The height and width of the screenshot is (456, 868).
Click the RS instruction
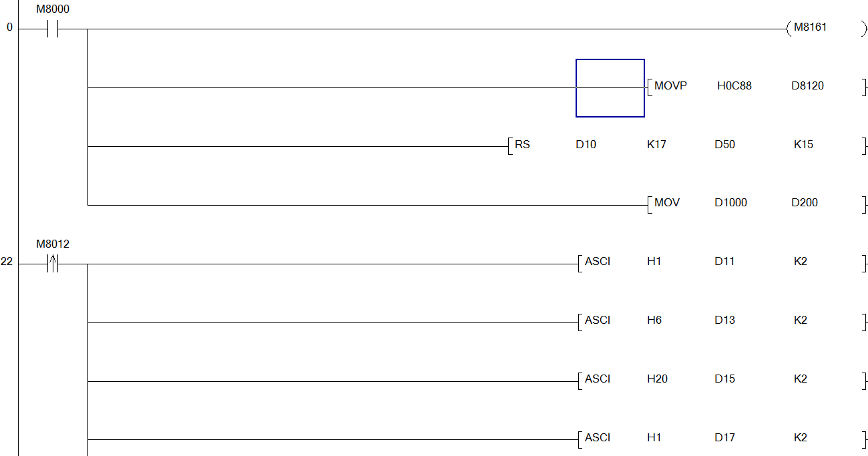point(522,145)
